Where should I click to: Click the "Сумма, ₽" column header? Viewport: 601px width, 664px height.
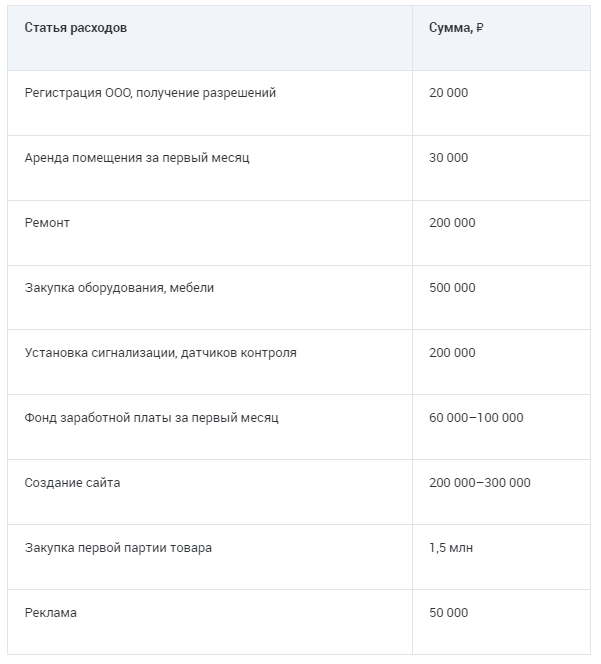coord(456,28)
